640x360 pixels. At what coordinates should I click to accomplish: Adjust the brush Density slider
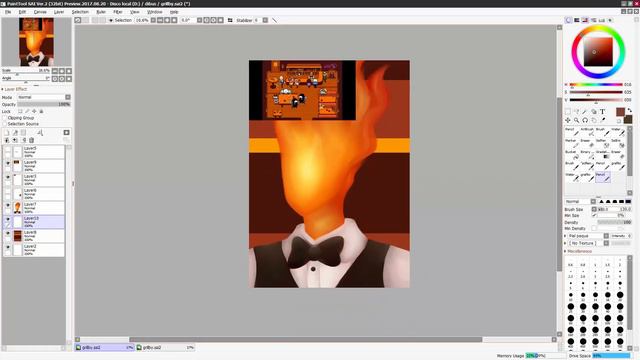(x=614, y=222)
